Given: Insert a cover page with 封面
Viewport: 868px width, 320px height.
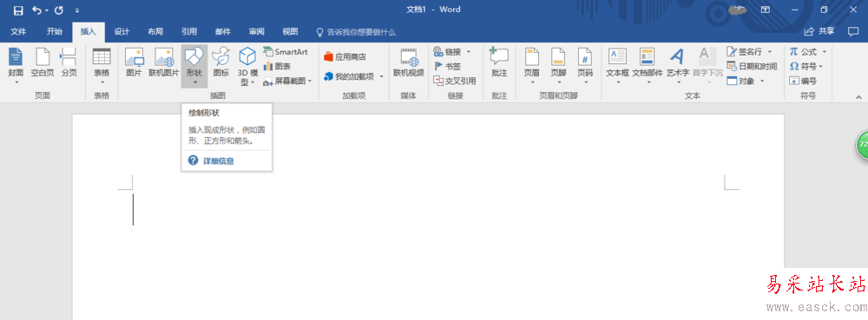Looking at the screenshot, I should (x=16, y=66).
